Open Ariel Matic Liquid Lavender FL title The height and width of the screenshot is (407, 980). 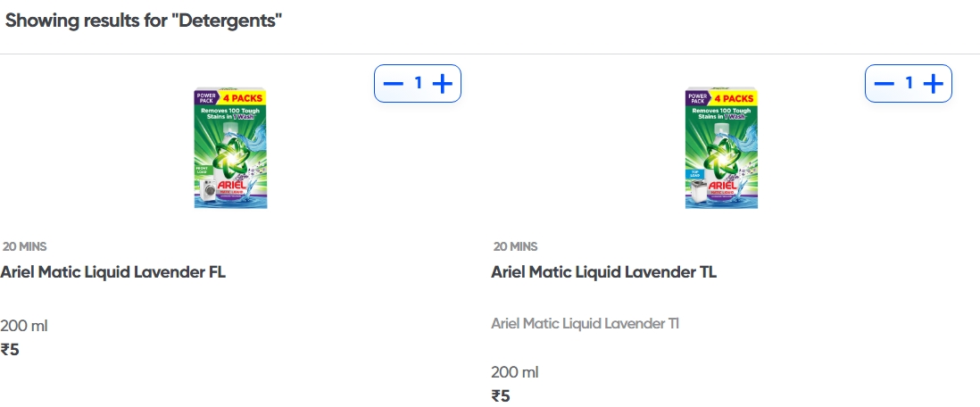click(113, 272)
